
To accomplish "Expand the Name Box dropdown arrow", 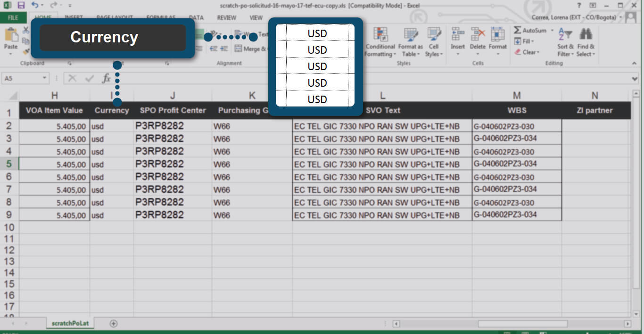I will [45, 78].
